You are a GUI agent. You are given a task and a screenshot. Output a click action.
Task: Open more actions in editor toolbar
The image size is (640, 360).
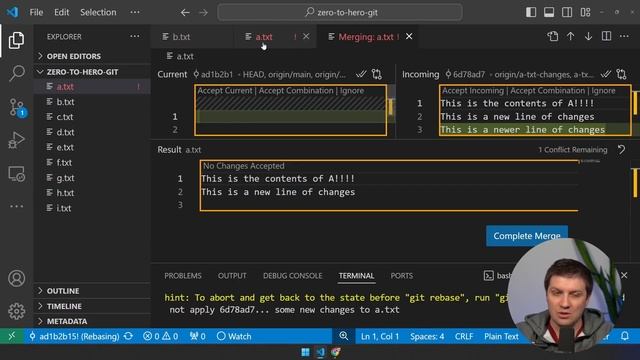click(624, 36)
